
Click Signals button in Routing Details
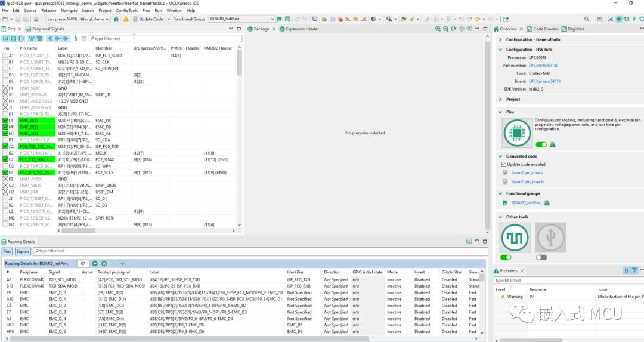pyautogui.click(x=23, y=251)
